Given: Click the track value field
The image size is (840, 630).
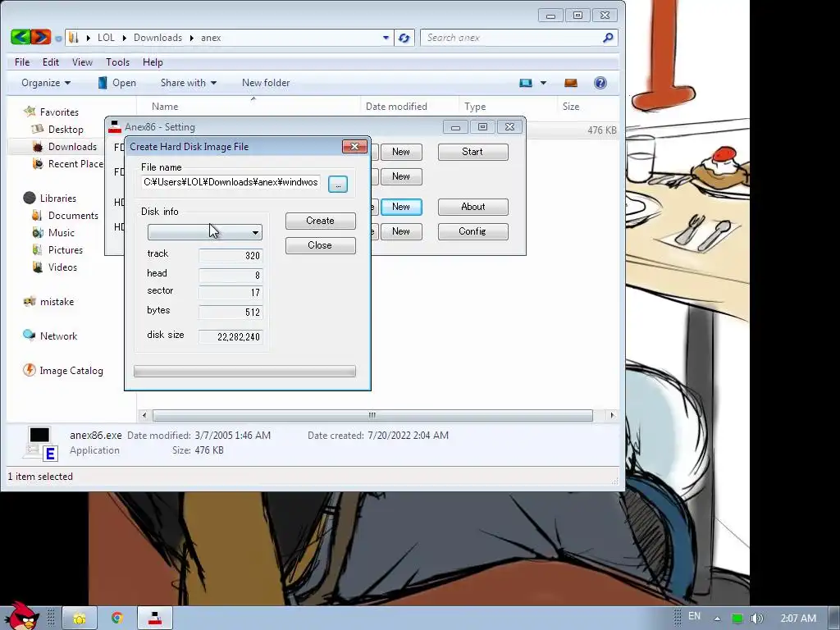Looking at the screenshot, I should coord(231,256).
